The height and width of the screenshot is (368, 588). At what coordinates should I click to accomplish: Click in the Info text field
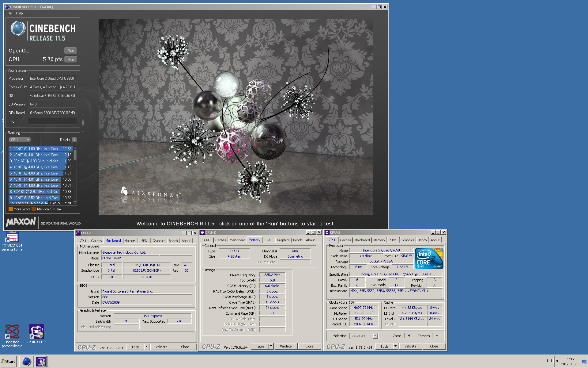(x=52, y=121)
